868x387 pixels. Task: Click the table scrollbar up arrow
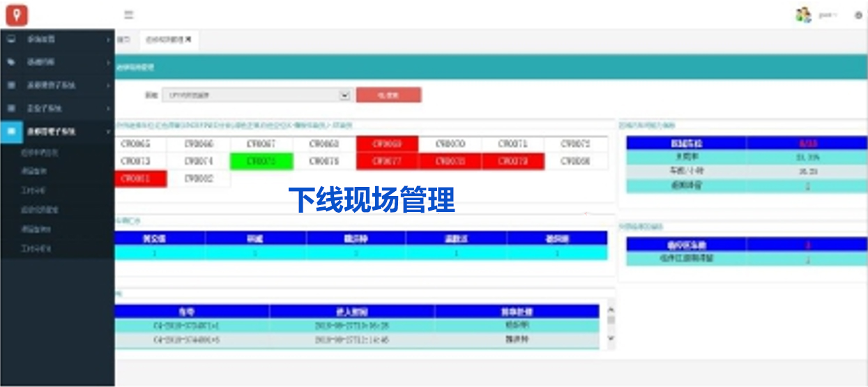[x=611, y=310]
